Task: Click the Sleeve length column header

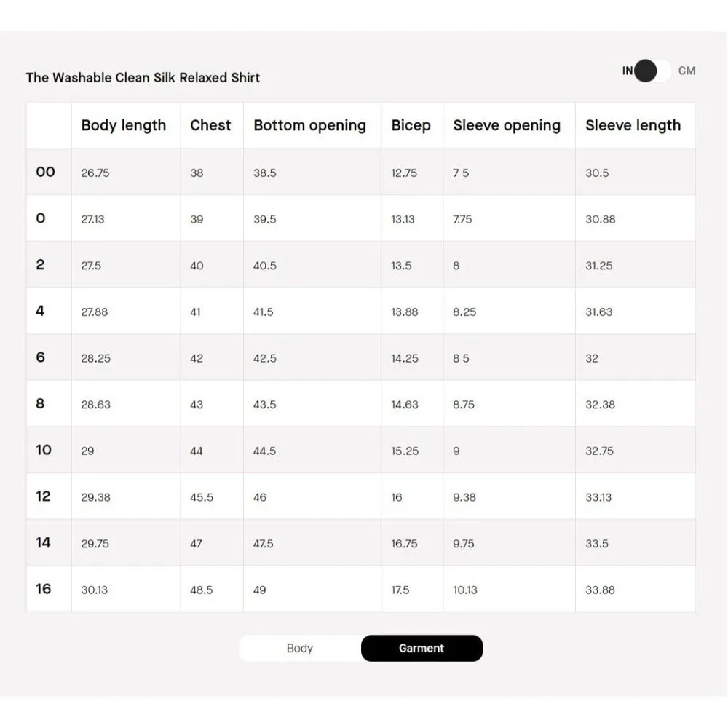Action: pyautogui.click(x=633, y=125)
